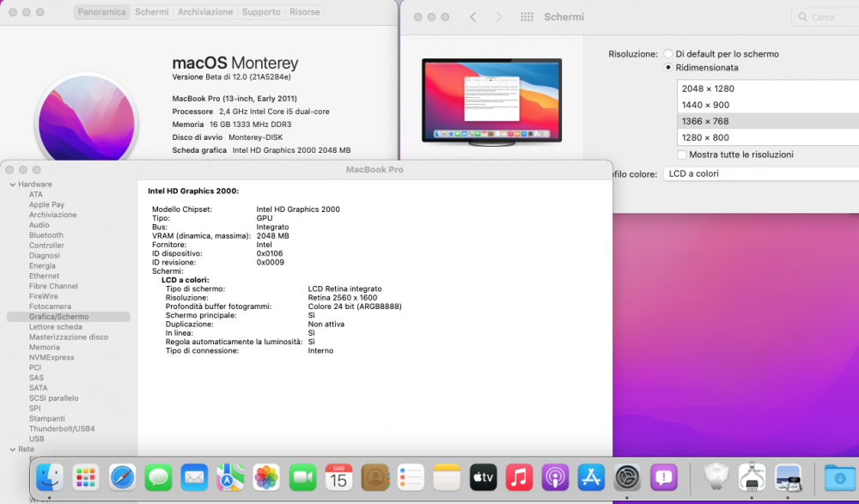Choose the 1440 × 900 resolution
The image size is (859, 504).
(768, 105)
